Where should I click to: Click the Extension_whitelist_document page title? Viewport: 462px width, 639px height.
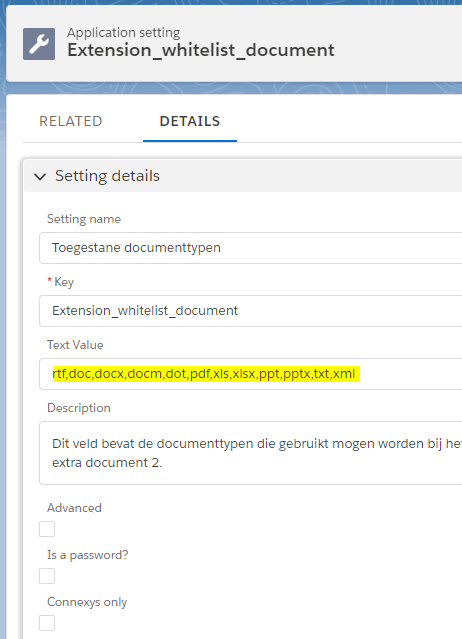(201, 50)
